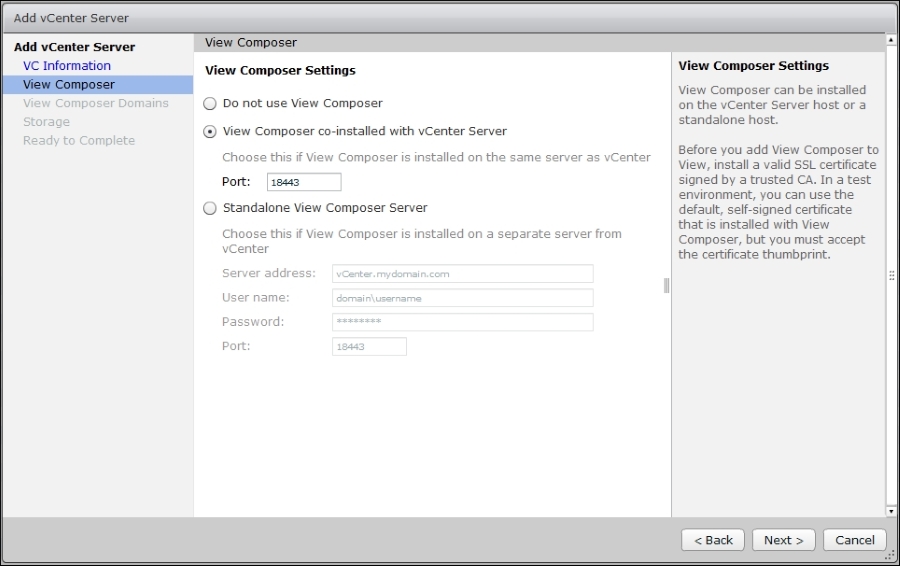Image resolution: width=900 pixels, height=566 pixels.
Task: Select Do not use View Composer option
Action: [x=210, y=103]
